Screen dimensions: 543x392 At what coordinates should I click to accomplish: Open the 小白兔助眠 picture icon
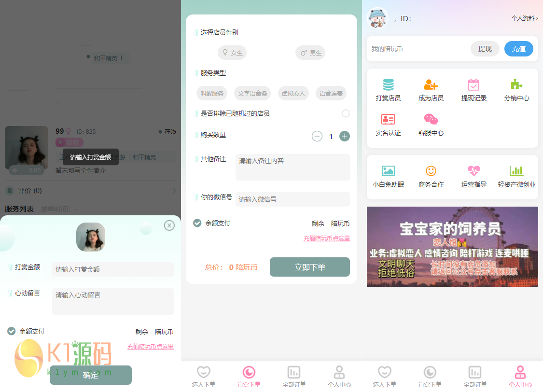388,171
